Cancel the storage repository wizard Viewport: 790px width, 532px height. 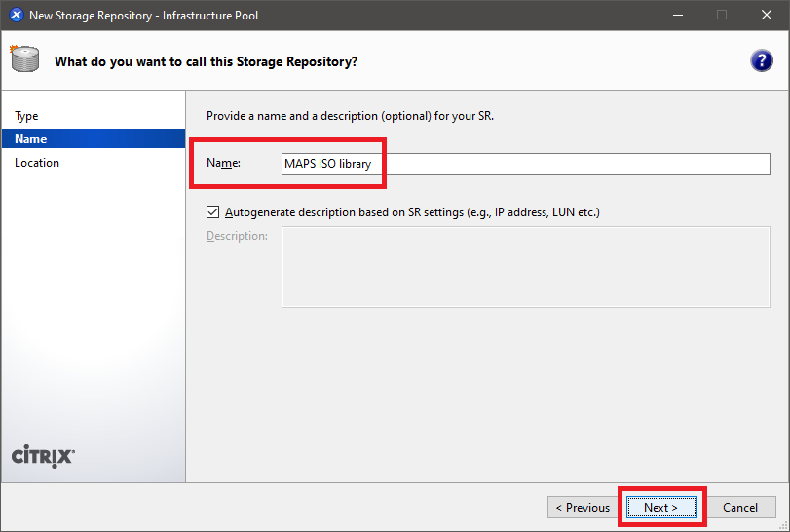coord(740,507)
